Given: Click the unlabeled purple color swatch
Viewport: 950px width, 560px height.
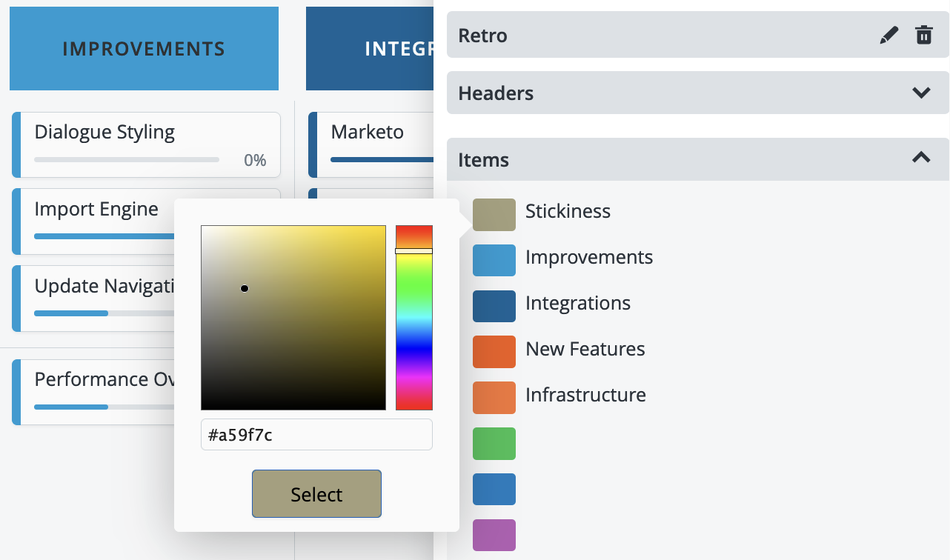Looking at the screenshot, I should click(x=494, y=535).
